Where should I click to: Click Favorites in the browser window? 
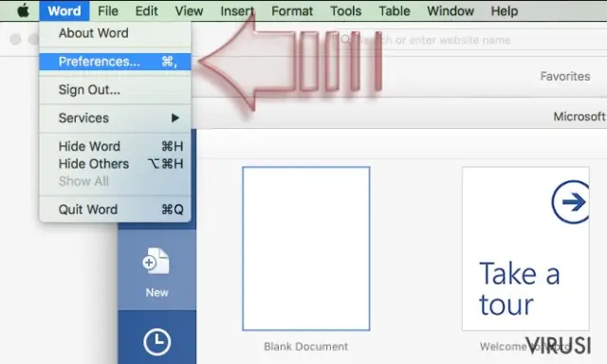pyautogui.click(x=565, y=76)
